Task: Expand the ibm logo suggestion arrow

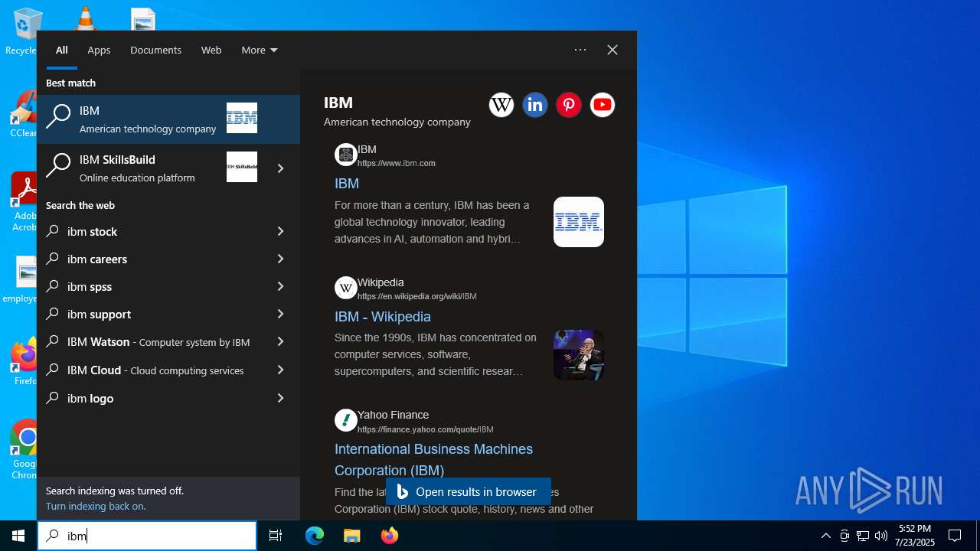Action: click(280, 398)
